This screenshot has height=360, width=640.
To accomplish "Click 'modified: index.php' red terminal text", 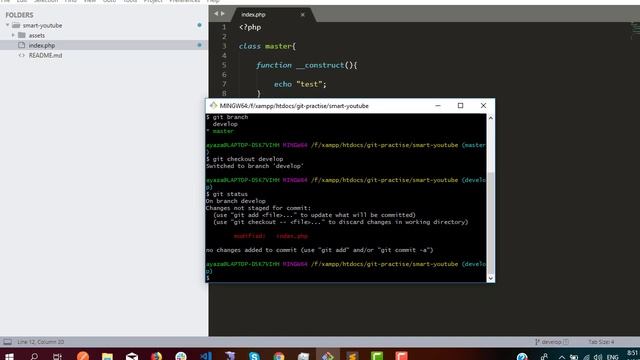I will (271, 236).
